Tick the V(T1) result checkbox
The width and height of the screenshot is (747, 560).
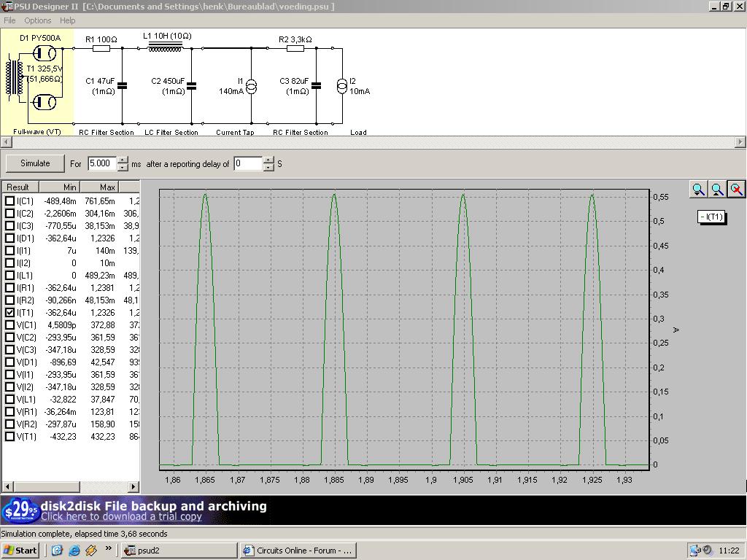pos(10,437)
